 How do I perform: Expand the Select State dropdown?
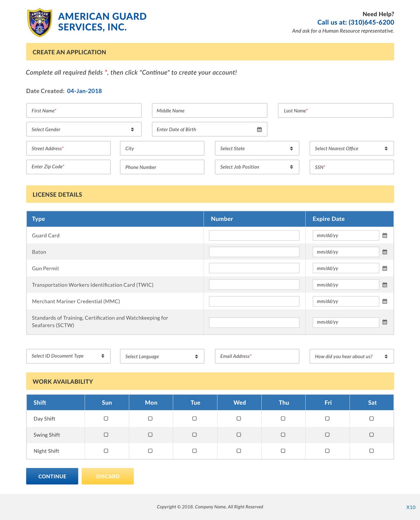[257, 148]
